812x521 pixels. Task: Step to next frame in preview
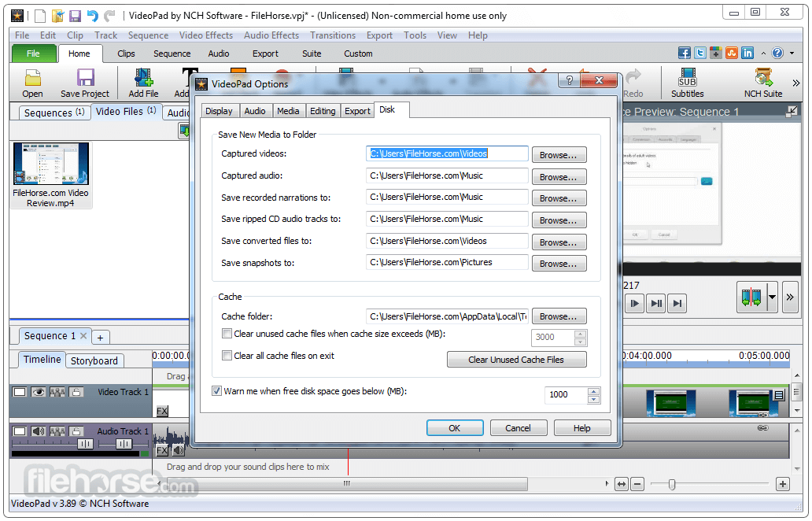656,304
